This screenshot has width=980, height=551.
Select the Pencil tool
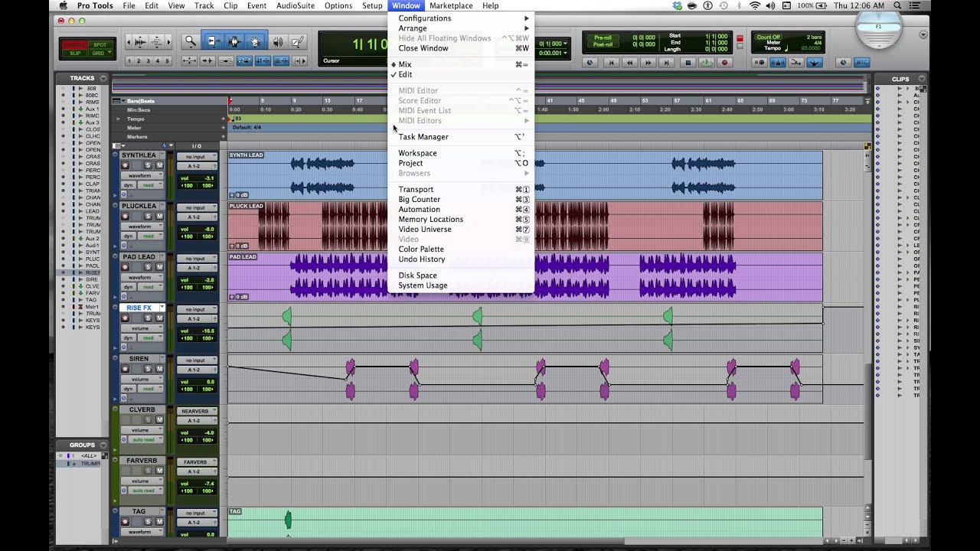coord(297,41)
